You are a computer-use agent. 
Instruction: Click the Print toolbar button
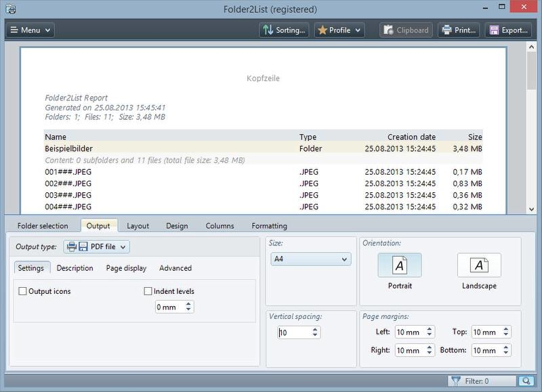click(x=459, y=30)
